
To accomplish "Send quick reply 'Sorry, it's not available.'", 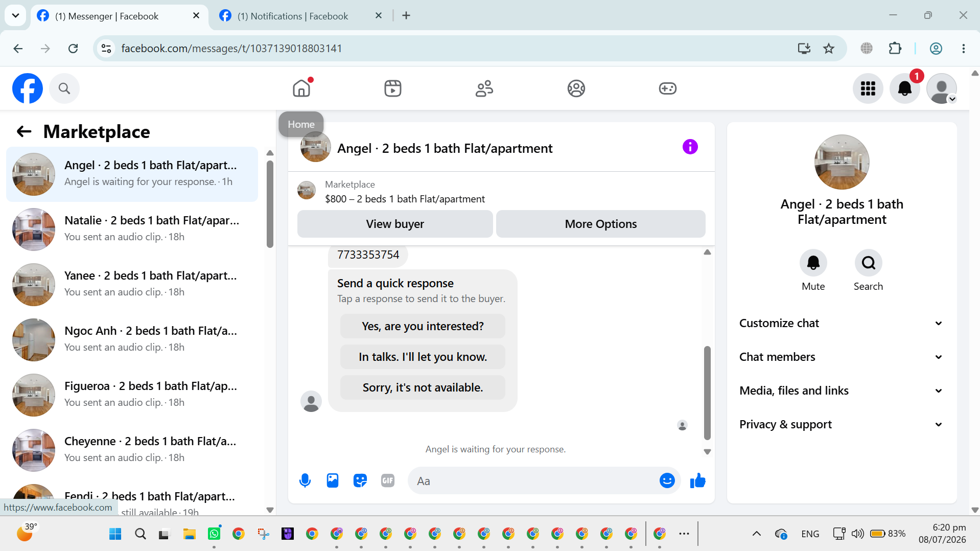I will 423,387.
